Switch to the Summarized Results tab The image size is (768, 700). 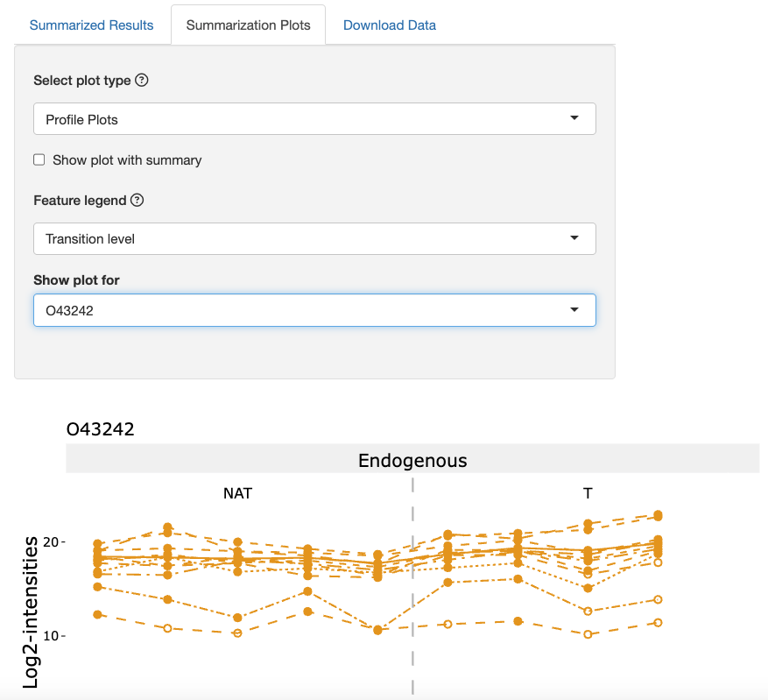(91, 25)
